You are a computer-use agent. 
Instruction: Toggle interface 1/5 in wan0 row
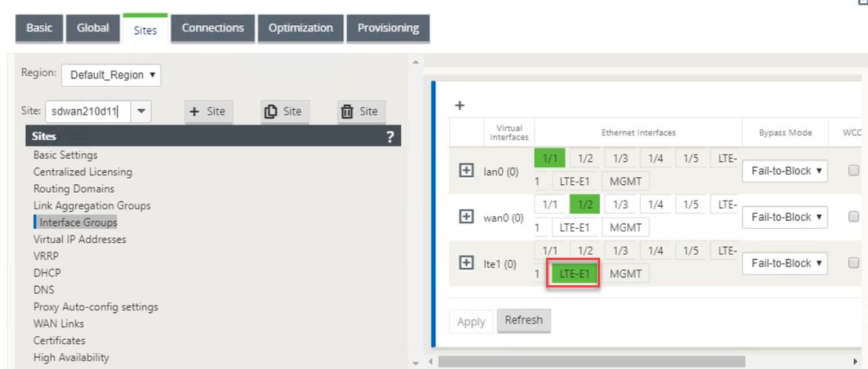tap(692, 204)
